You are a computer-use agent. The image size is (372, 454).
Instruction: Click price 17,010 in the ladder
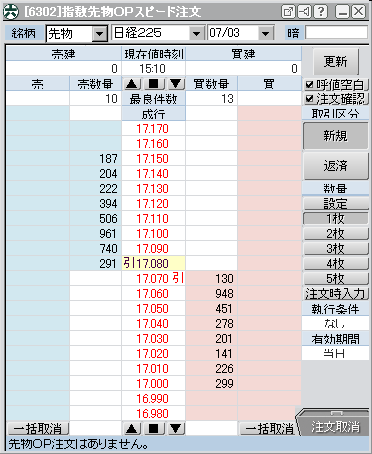coord(153,369)
